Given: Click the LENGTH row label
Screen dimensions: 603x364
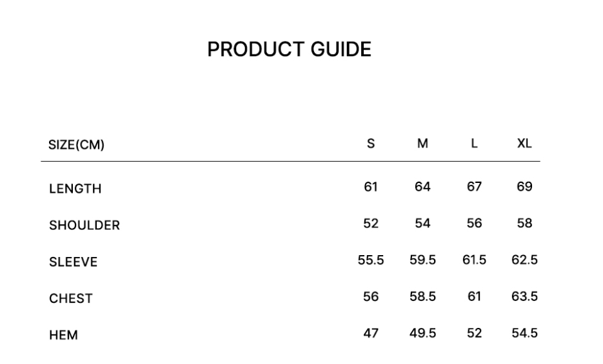Looking at the screenshot, I should [75, 189].
